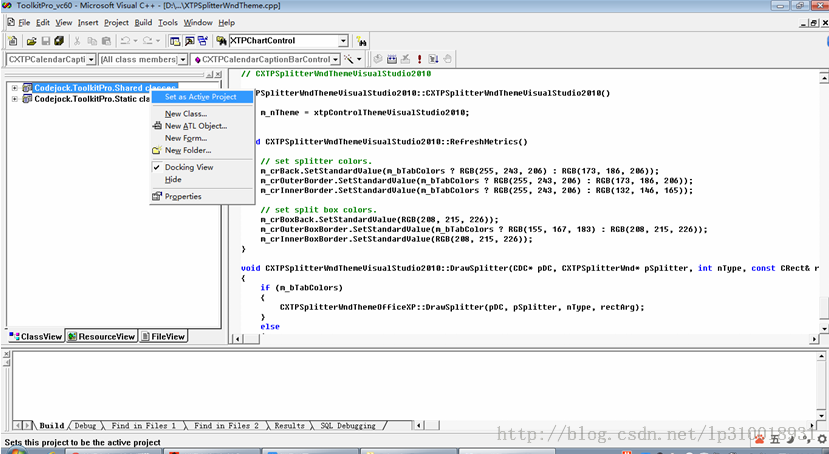The image size is (829, 454).
Task: Switch to the Find in Files 2 tab
Action: point(226,425)
